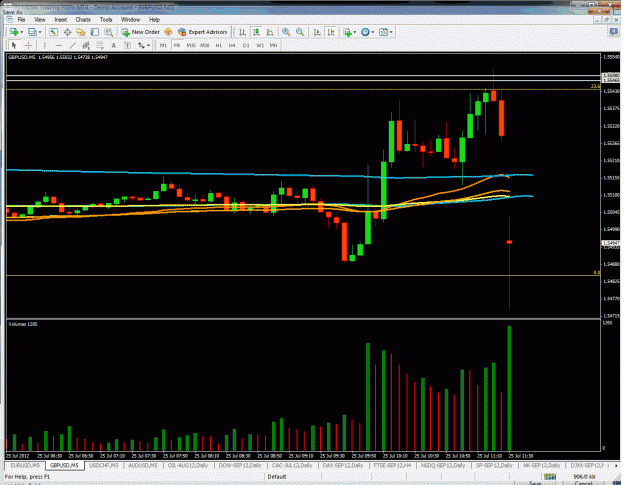This screenshot has width=625, height=485.
Task: Open the Help menu
Action: 155,20
